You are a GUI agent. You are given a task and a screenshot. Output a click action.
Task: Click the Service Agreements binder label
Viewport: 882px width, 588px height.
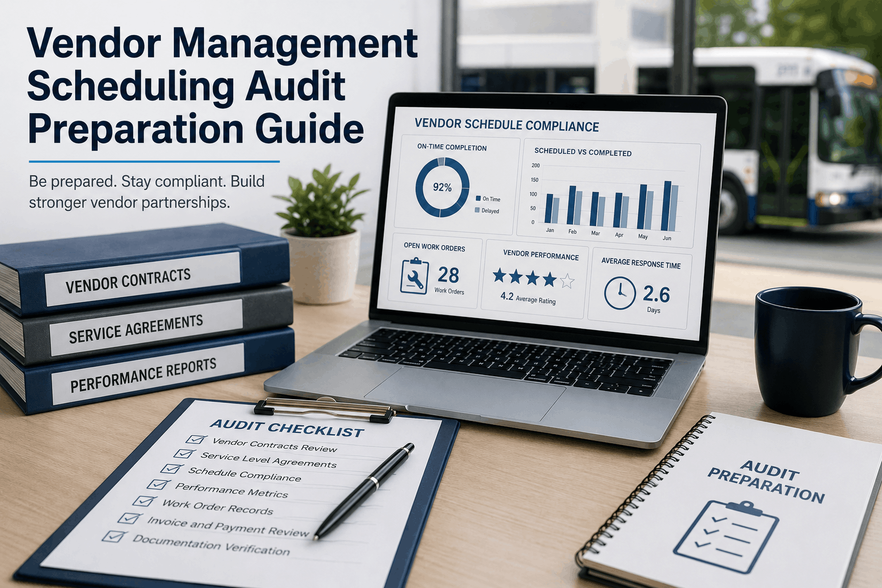pos(146,328)
